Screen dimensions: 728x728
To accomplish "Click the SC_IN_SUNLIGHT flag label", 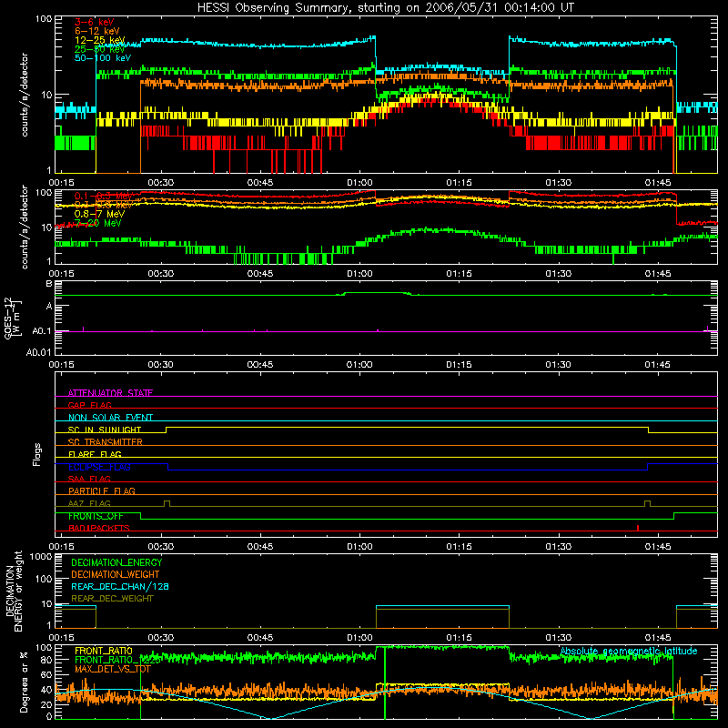I will (105, 430).
